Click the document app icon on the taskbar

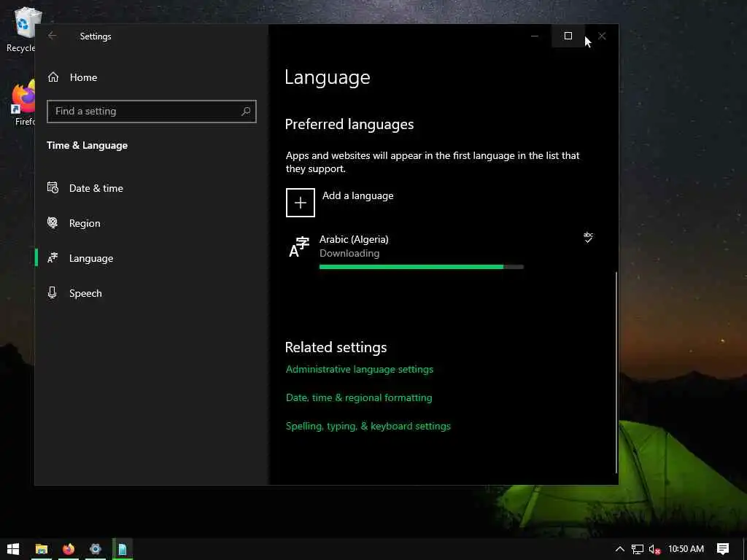pyautogui.click(x=123, y=549)
